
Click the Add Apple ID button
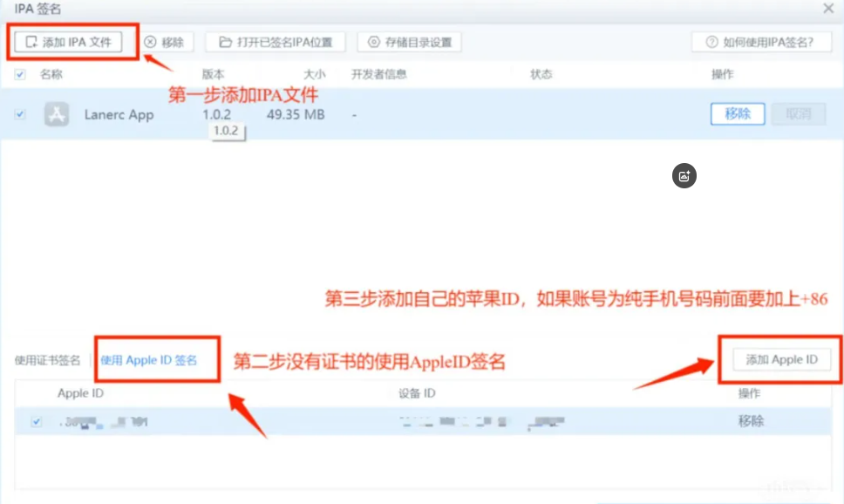(781, 359)
